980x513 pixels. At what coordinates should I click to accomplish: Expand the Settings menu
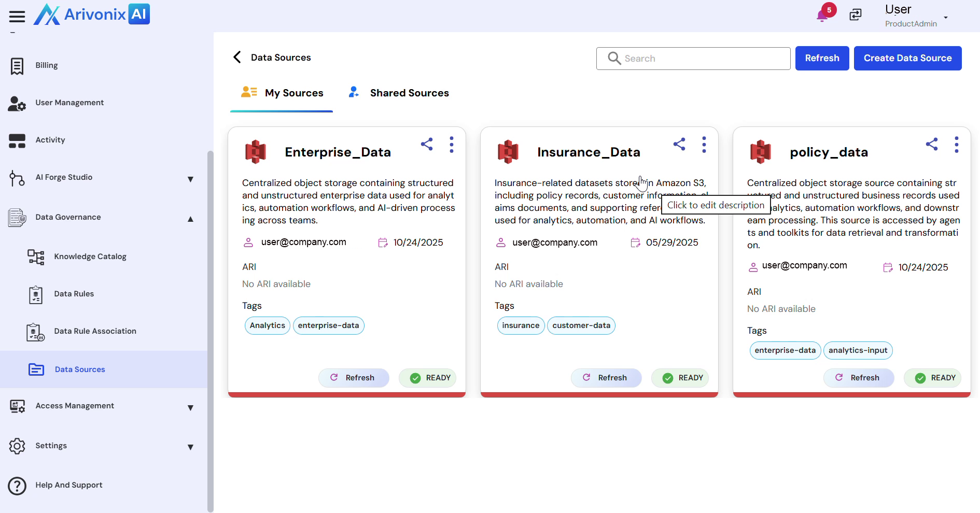pyautogui.click(x=190, y=447)
